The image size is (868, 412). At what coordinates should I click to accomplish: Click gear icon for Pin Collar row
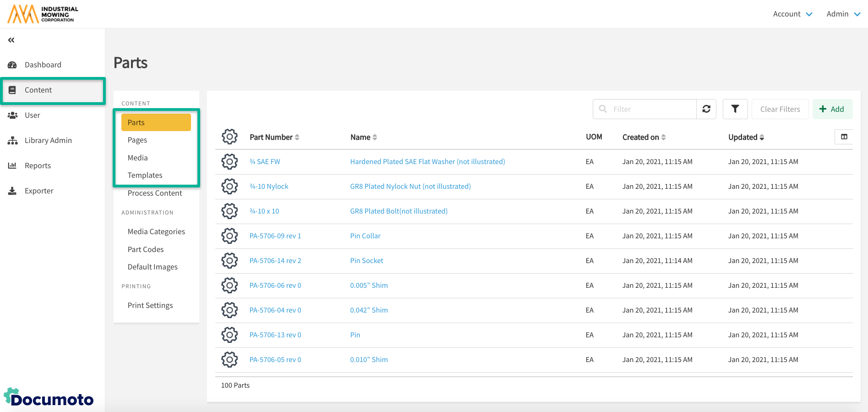coord(229,236)
